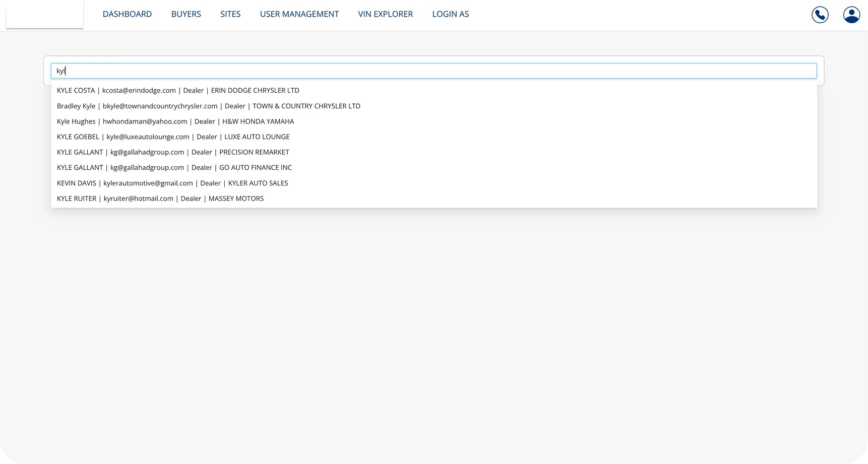Go to the BUYERS page

(186, 14)
